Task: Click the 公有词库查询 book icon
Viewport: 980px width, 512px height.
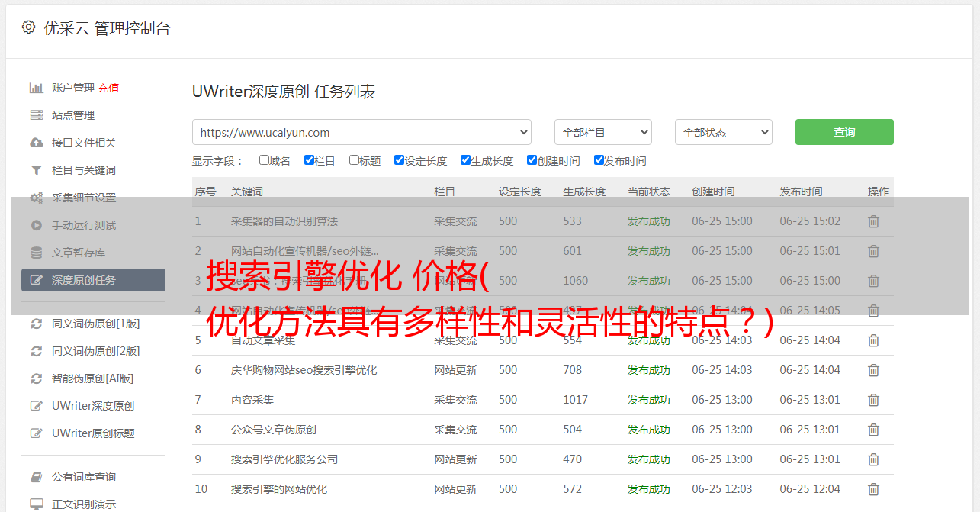Action: [36, 477]
